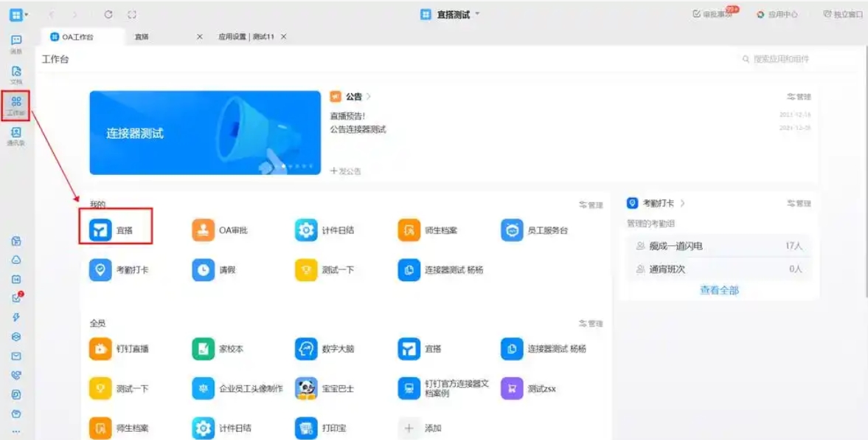Expand the 考勤打卡 panel header
This screenshot has width=868, height=440.
coord(657,202)
